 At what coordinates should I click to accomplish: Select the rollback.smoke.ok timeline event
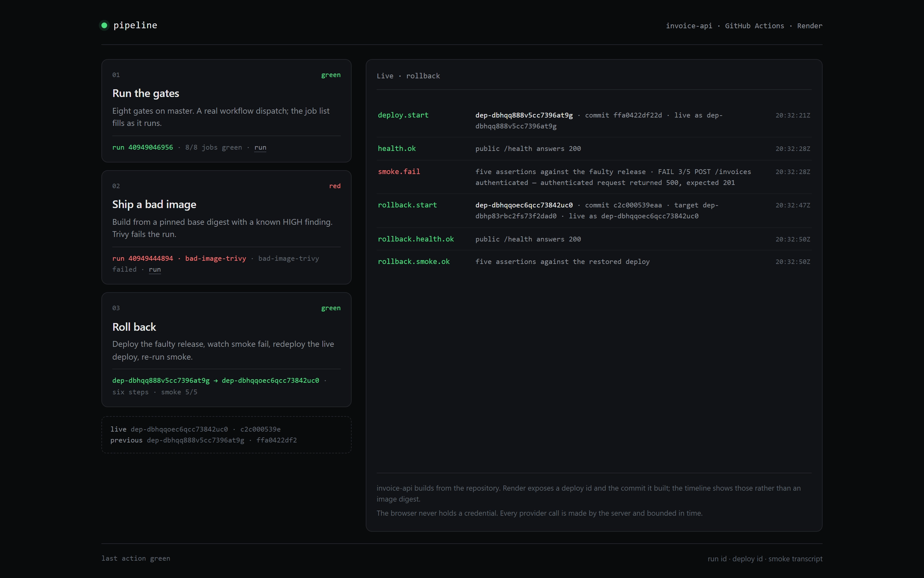(x=594, y=262)
